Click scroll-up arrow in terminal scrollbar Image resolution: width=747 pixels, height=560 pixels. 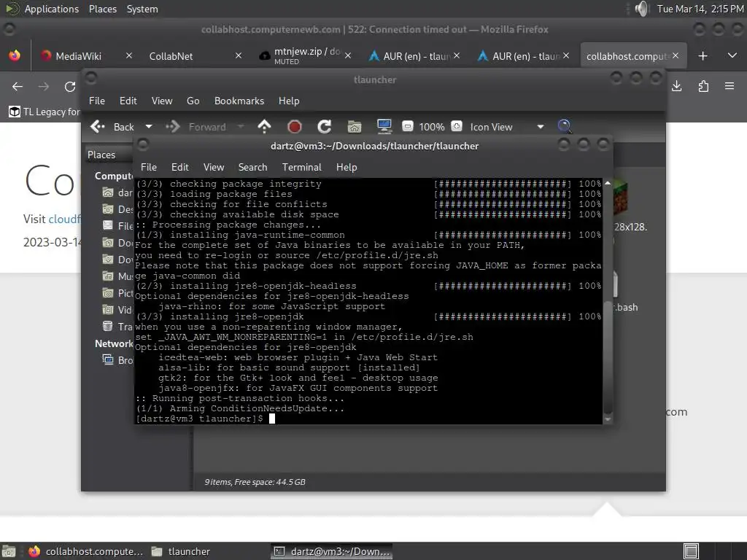608,183
